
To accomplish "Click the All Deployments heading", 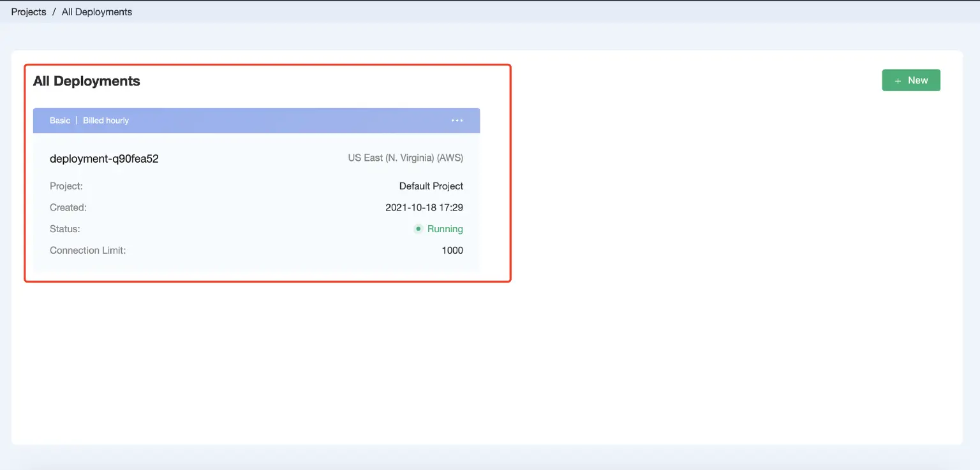I will coord(87,81).
